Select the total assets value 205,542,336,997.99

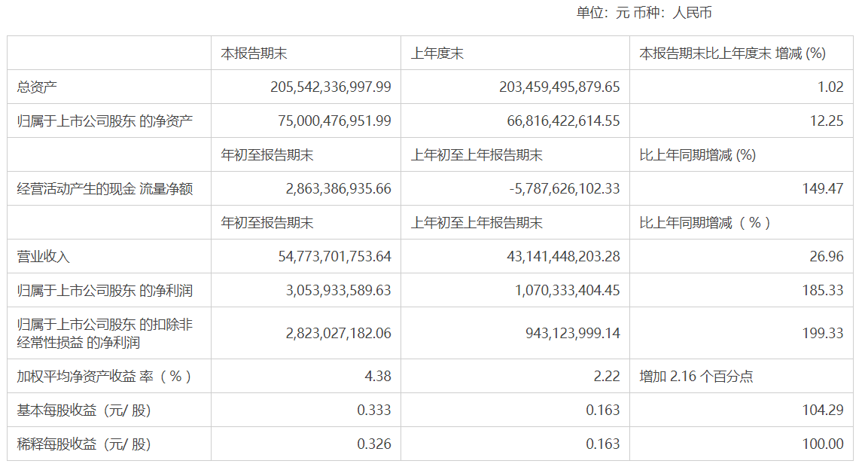pos(330,87)
